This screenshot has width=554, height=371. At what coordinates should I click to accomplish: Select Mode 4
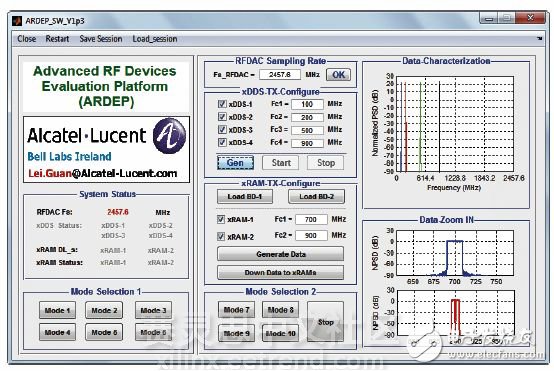(x=57, y=332)
